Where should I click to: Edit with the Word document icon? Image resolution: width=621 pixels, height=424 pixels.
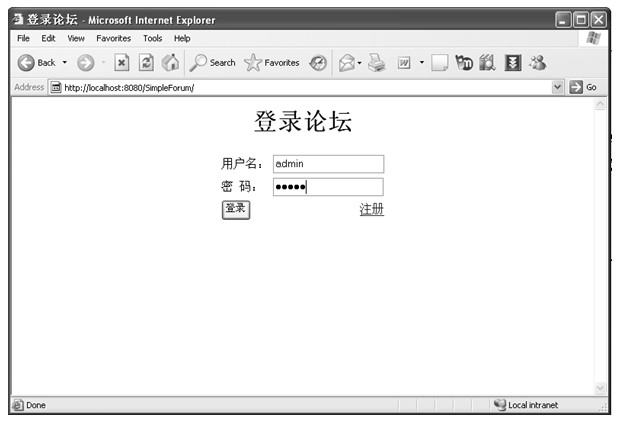[x=404, y=63]
